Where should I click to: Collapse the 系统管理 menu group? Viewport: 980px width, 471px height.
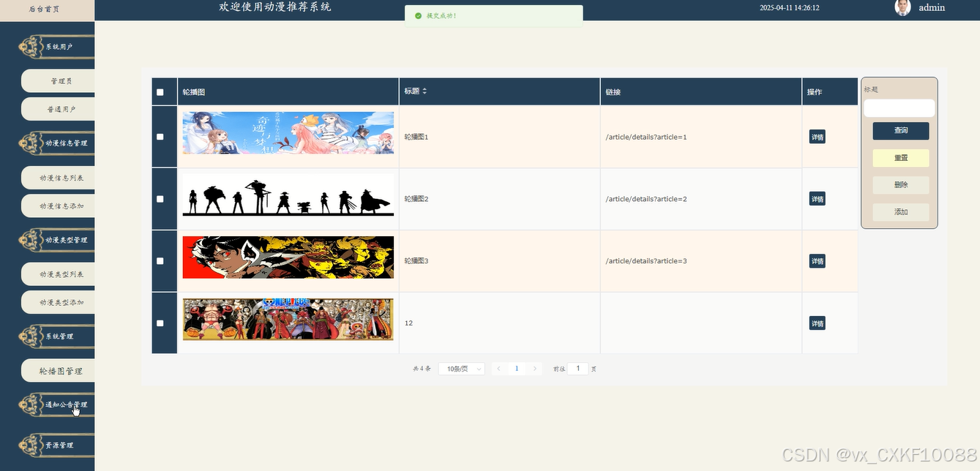point(55,336)
